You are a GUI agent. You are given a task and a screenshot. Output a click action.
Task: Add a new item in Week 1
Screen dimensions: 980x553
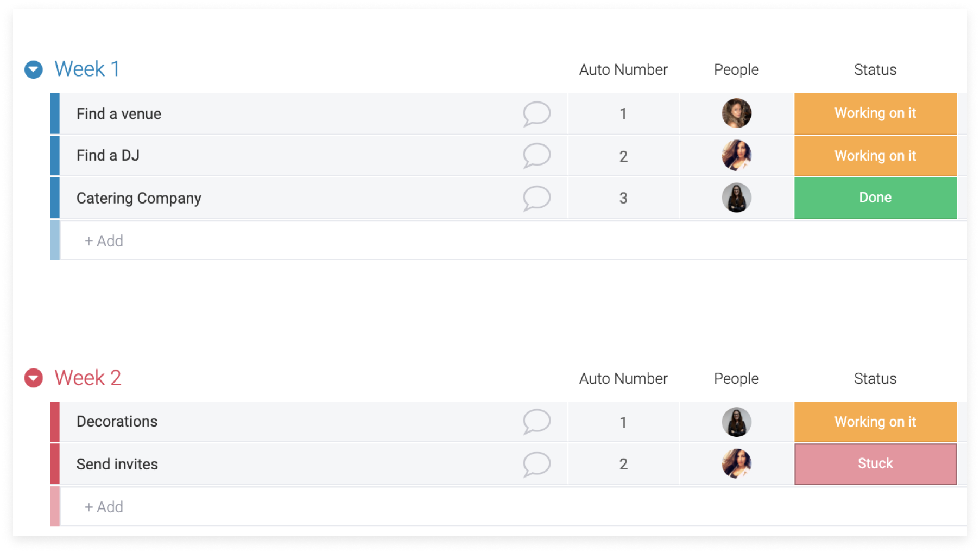104,241
